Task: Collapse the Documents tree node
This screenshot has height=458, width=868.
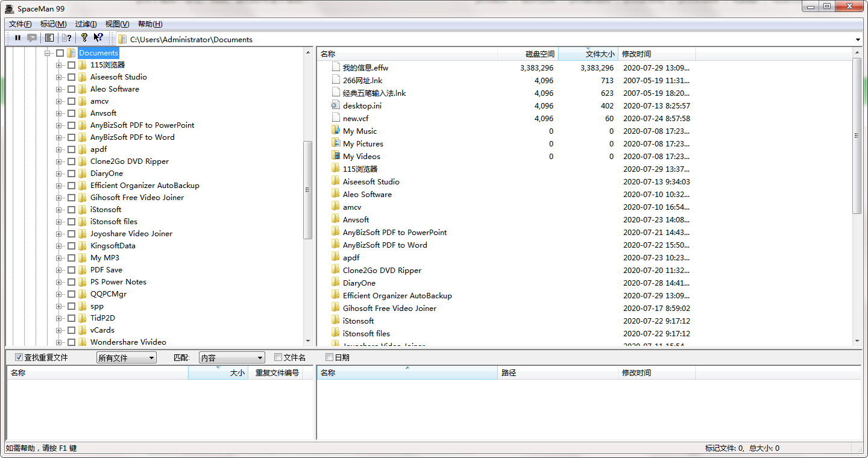Action: pos(48,53)
